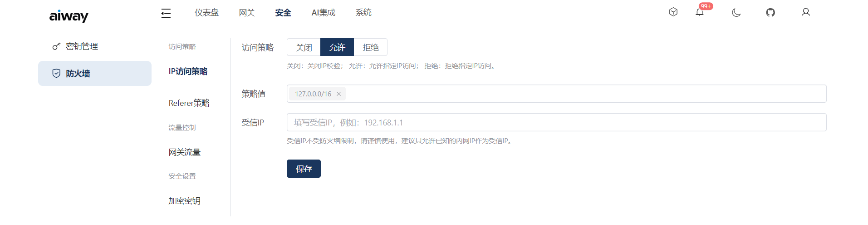Screen dimensions: 868x225
Task: Open the 仪表盘 top menu
Action: point(206,13)
